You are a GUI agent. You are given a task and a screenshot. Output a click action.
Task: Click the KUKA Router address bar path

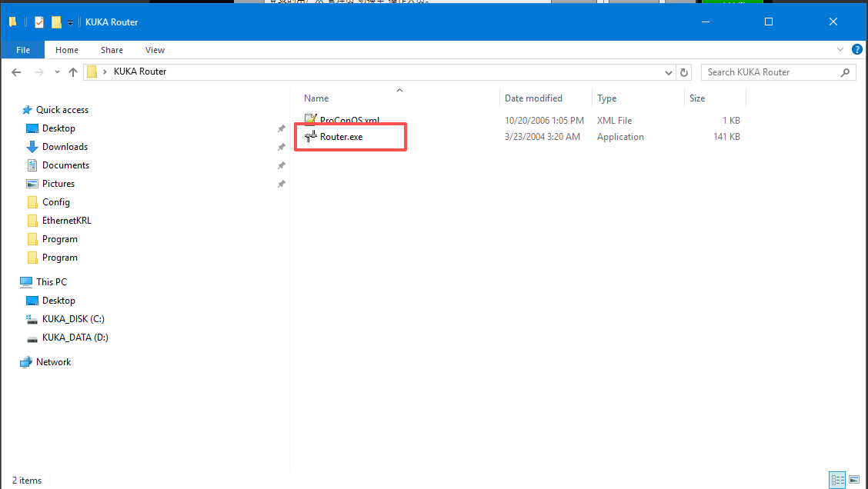coord(140,72)
